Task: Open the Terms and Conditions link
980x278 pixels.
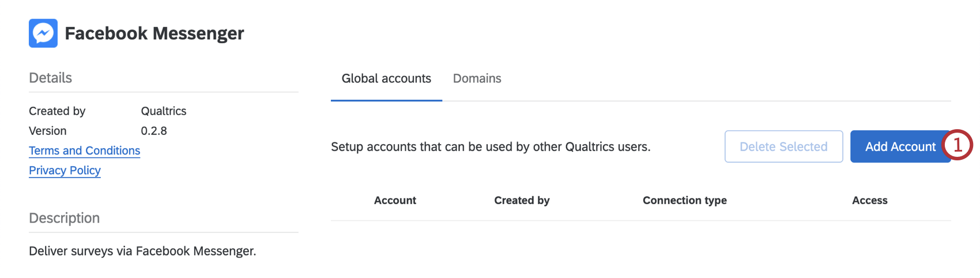Action: click(85, 151)
